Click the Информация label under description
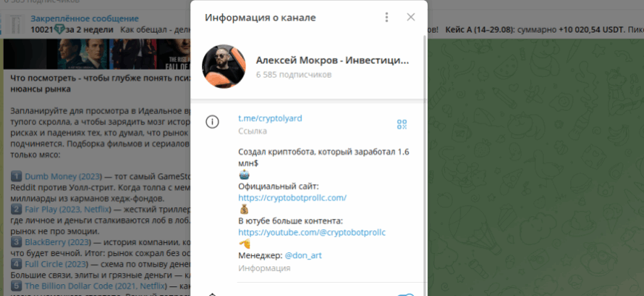 coord(264,269)
